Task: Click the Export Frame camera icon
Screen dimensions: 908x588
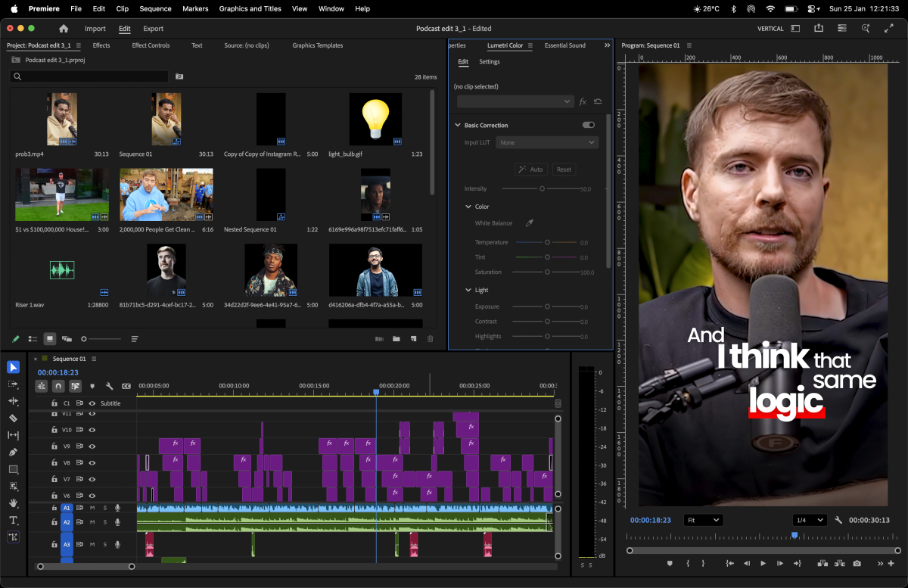Action: coord(857,563)
